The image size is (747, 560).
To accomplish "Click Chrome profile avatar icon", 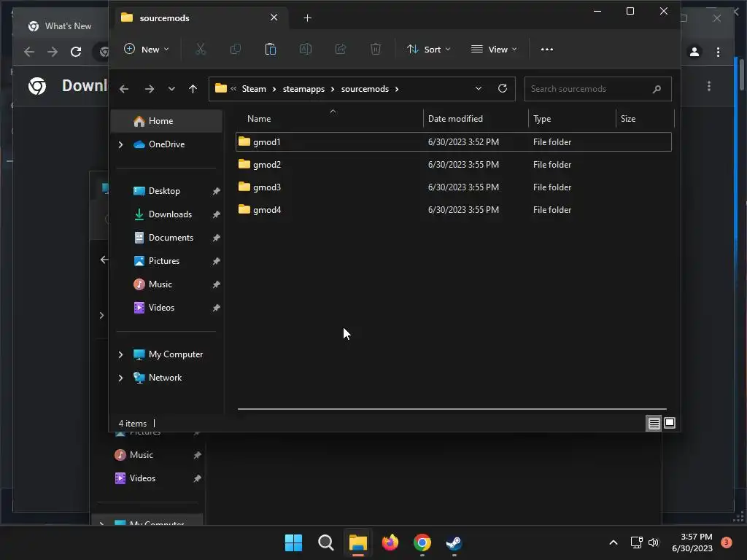I will pyautogui.click(x=694, y=52).
